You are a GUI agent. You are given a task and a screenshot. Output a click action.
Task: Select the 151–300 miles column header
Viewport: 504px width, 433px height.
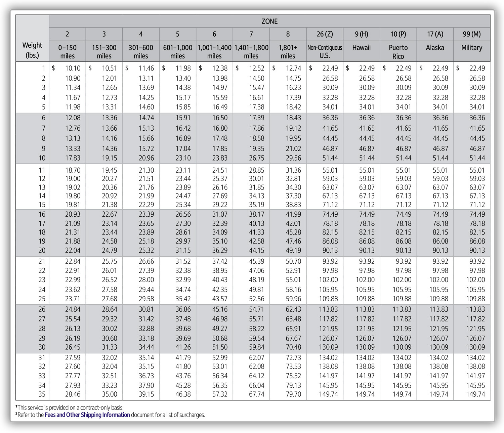[104, 51]
